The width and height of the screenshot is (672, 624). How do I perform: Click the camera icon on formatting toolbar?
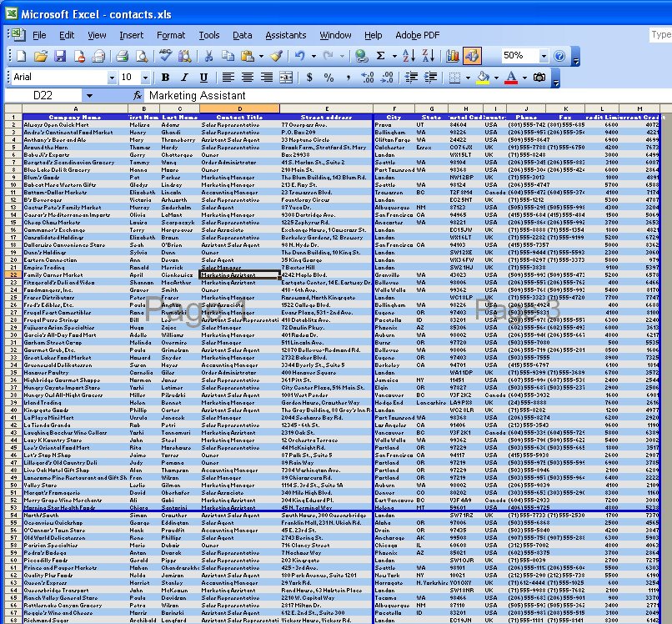[x=539, y=78]
